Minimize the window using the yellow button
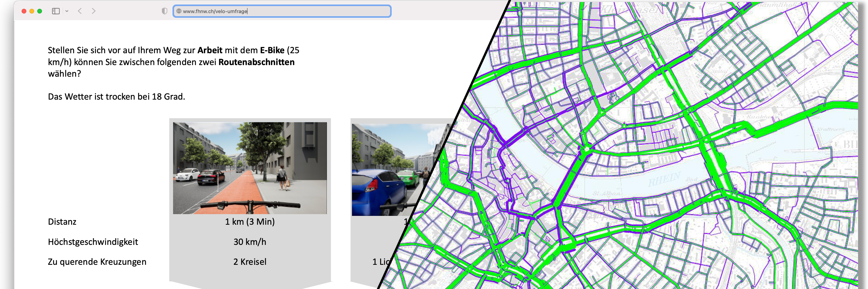This screenshot has height=289, width=868. click(x=32, y=11)
